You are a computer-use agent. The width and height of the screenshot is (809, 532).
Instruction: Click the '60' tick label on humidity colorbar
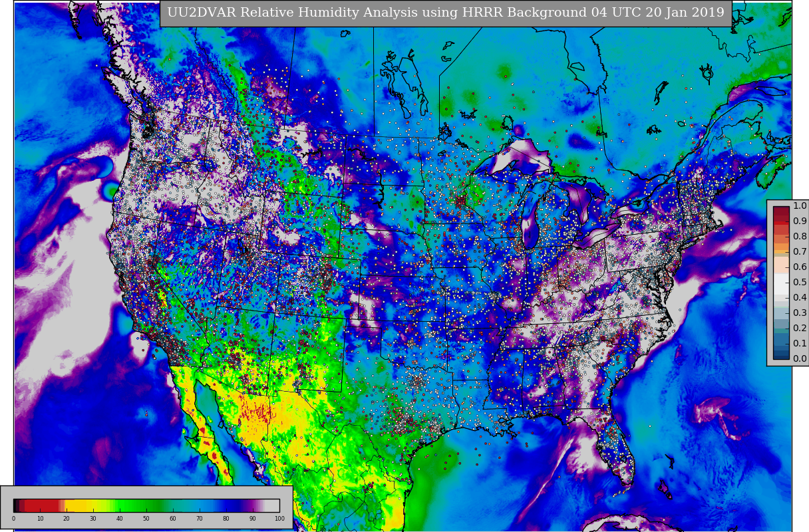pos(173,519)
